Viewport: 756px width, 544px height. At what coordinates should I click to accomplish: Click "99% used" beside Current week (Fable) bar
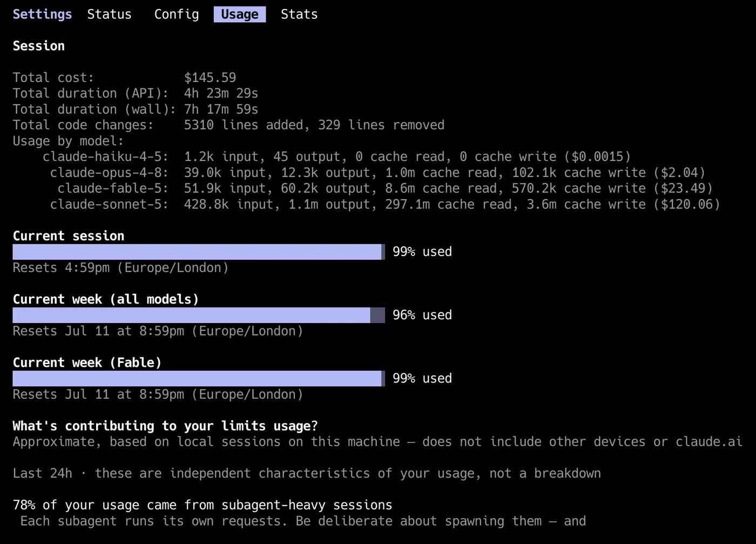tap(422, 378)
